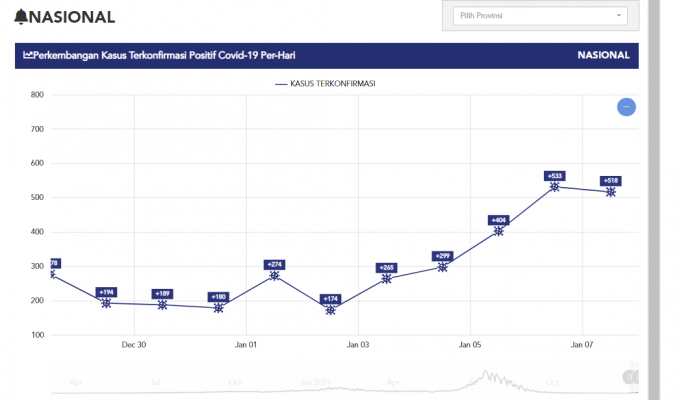681x400 pixels.
Task: Click the page's vertical scrollbar on the right
Action: (x=654, y=200)
